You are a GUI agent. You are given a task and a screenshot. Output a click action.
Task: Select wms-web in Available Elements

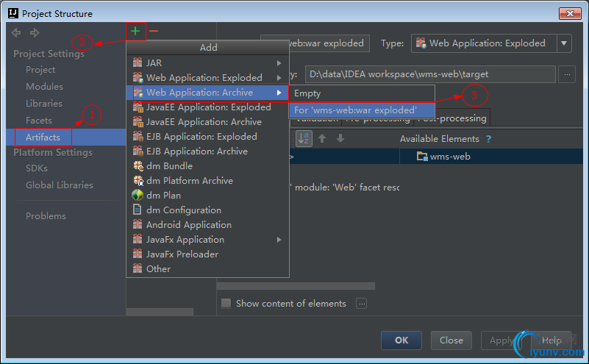[450, 157]
